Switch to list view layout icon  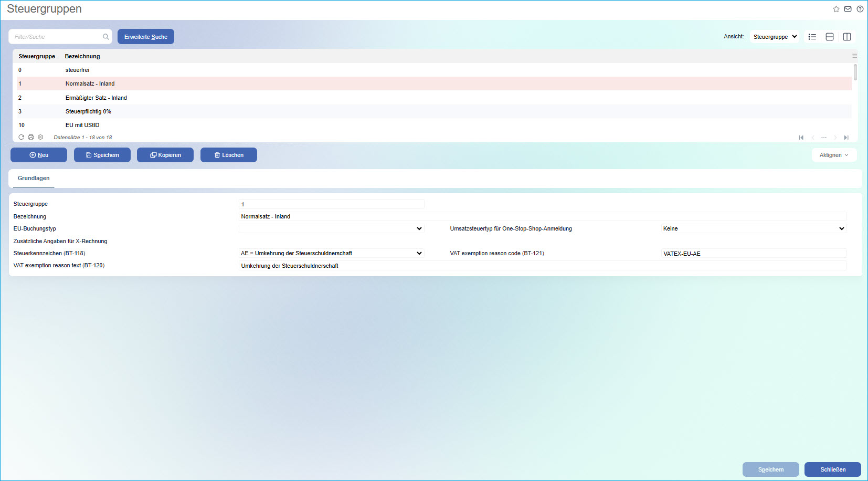(x=812, y=37)
